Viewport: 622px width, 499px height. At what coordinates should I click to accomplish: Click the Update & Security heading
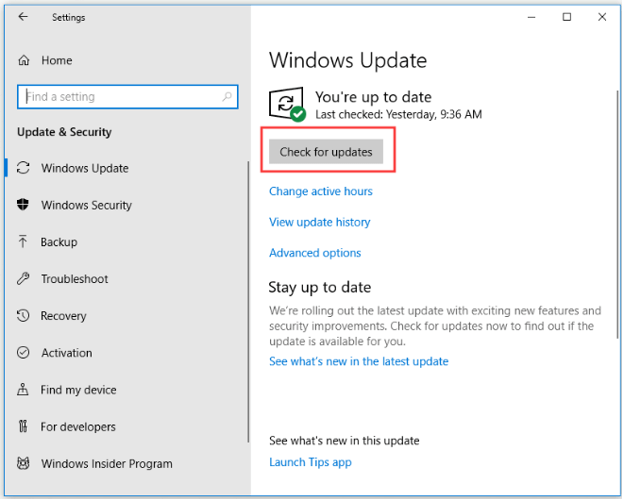[64, 132]
